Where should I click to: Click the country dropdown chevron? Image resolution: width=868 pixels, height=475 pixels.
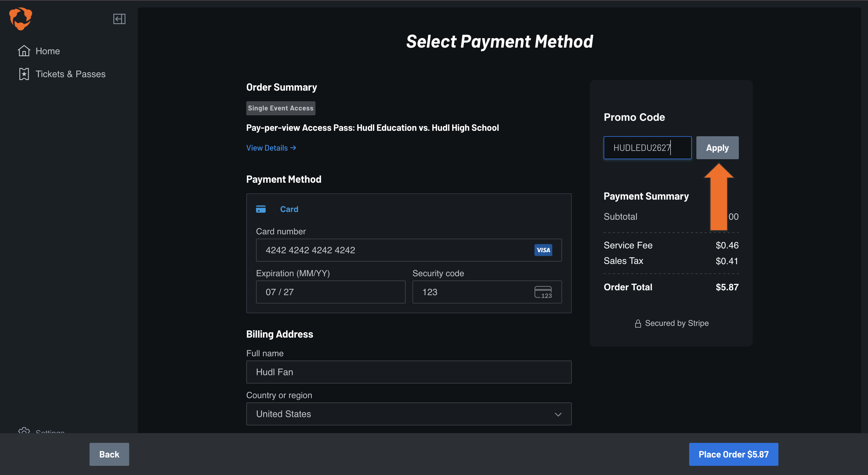coord(558,414)
